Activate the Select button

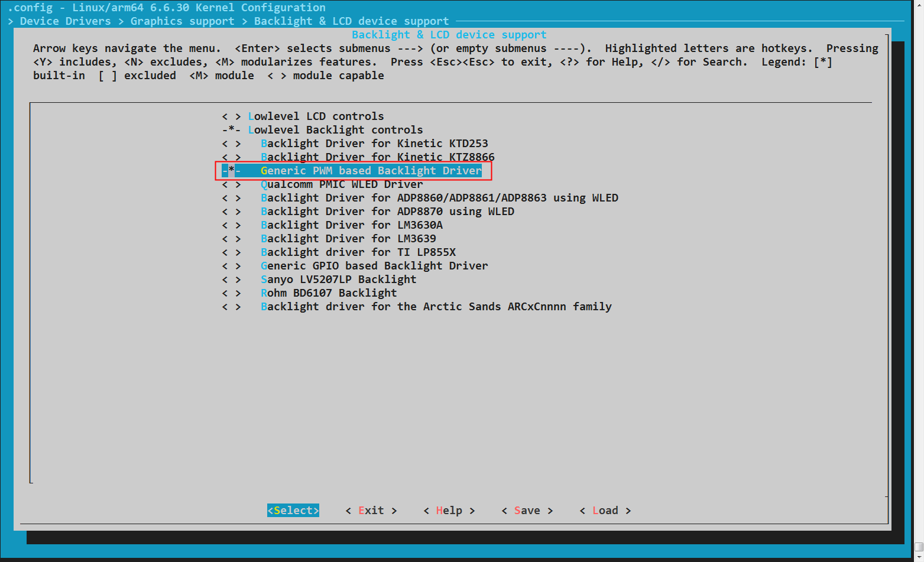293,510
